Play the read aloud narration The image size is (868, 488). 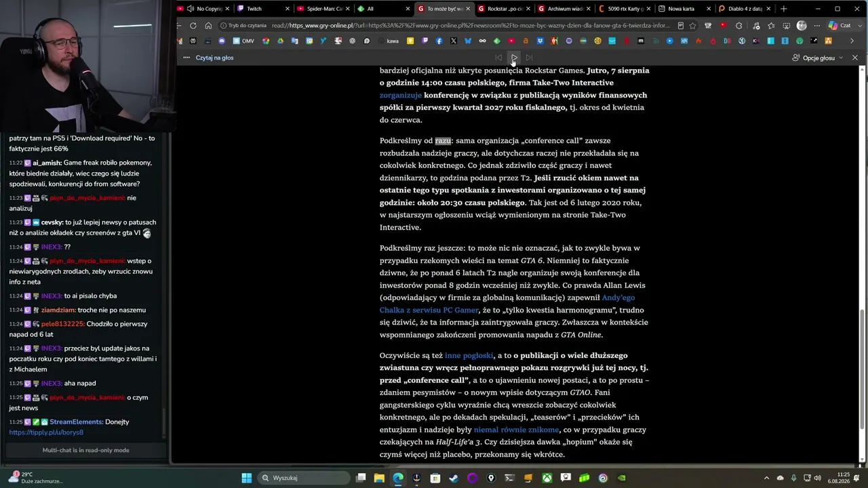click(x=514, y=58)
